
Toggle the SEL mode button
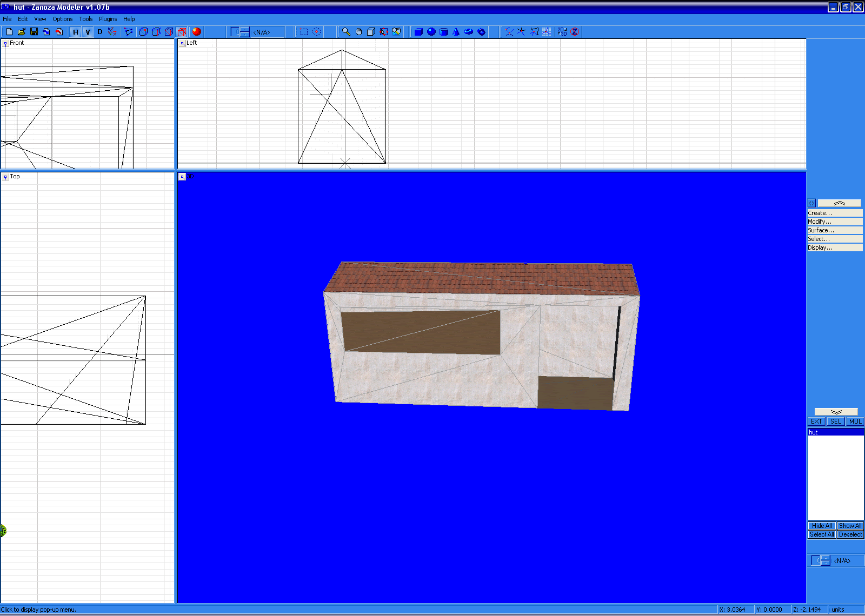[x=836, y=421]
